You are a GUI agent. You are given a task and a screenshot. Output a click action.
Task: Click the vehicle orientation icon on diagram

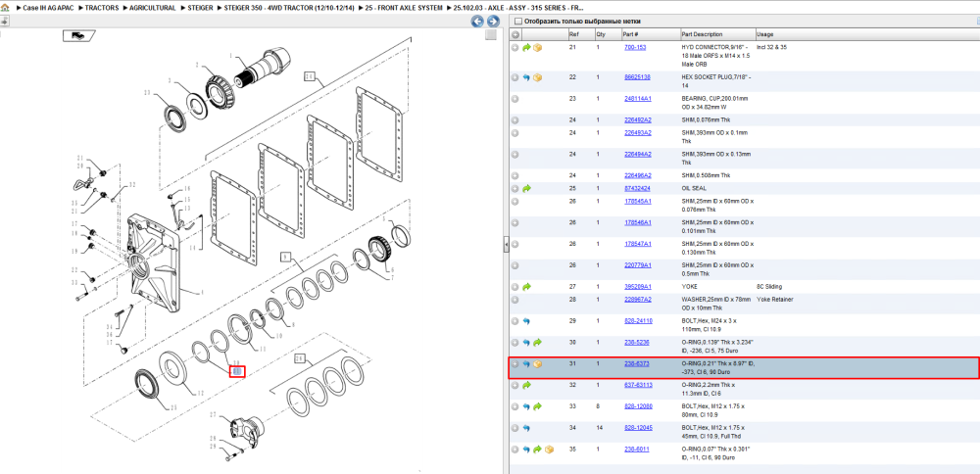[78, 36]
